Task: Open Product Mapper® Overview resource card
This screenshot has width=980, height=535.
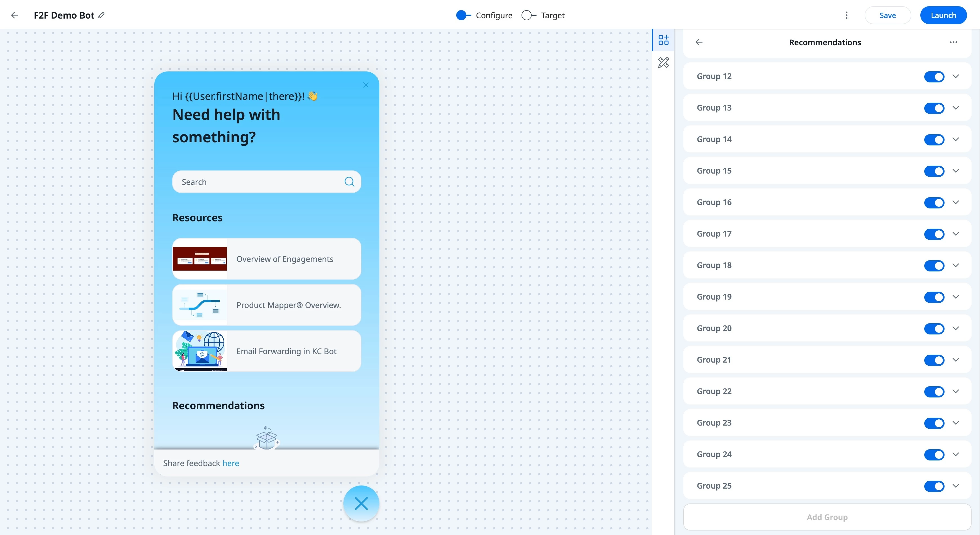Action: pos(266,305)
